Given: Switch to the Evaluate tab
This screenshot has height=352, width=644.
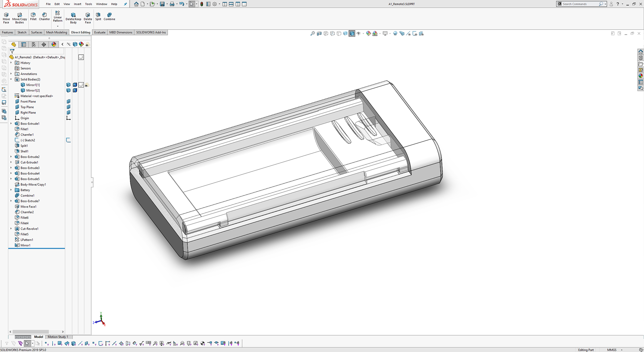Looking at the screenshot, I should point(100,33).
